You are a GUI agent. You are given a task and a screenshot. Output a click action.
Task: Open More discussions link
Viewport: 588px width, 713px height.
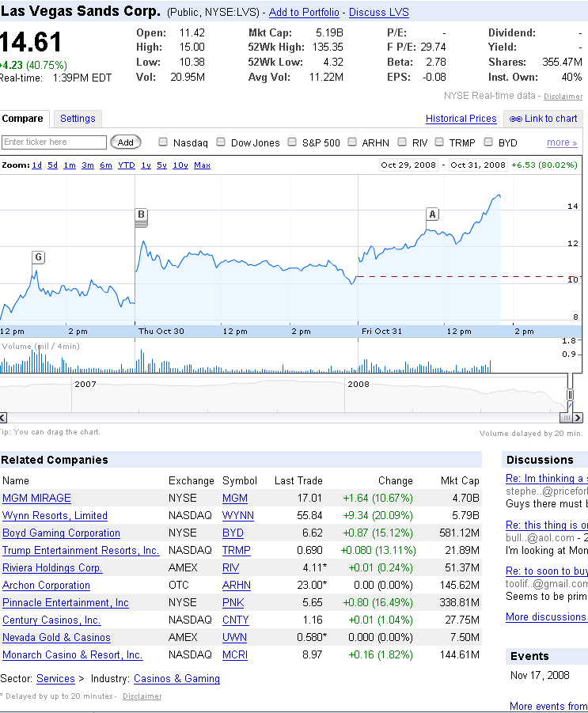click(546, 617)
